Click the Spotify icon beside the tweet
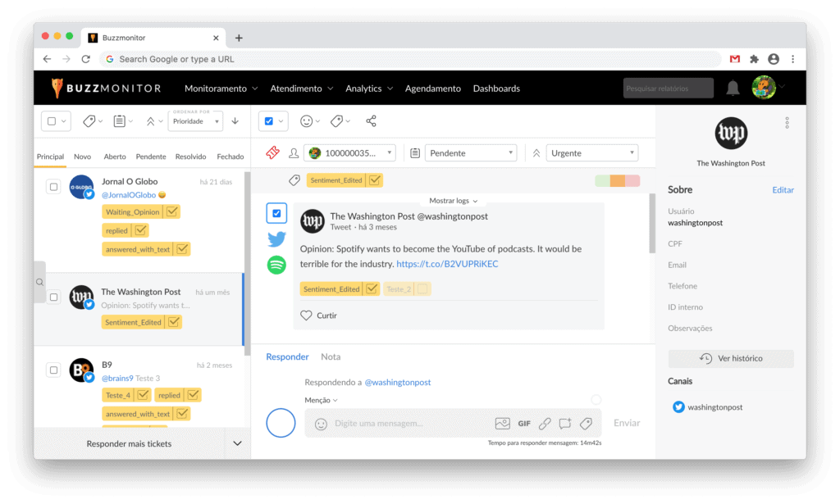 coord(276,265)
